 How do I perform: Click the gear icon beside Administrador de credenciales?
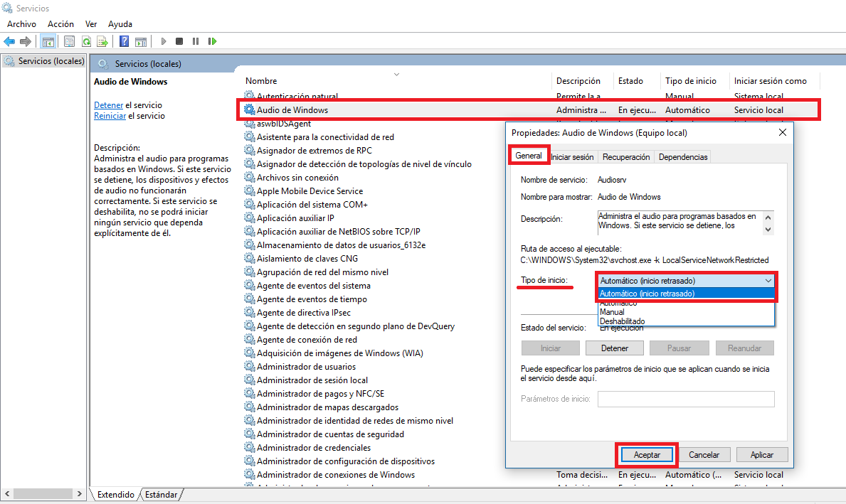pos(249,447)
